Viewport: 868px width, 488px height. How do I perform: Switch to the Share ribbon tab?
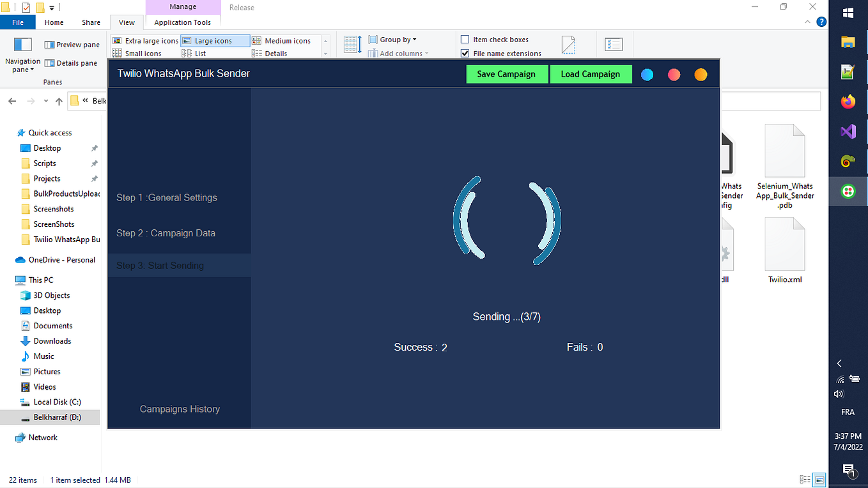point(91,22)
